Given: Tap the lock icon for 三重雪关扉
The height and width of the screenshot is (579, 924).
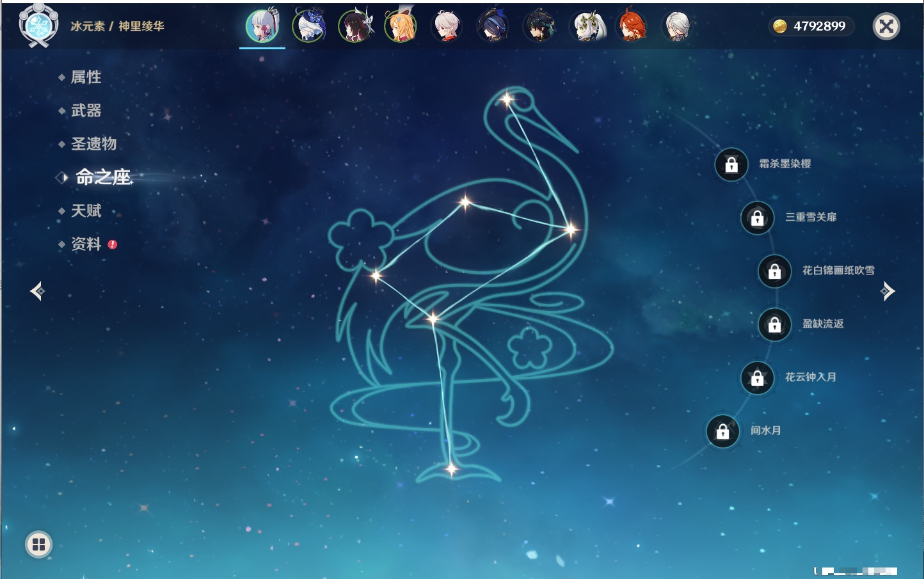Looking at the screenshot, I should 757,218.
